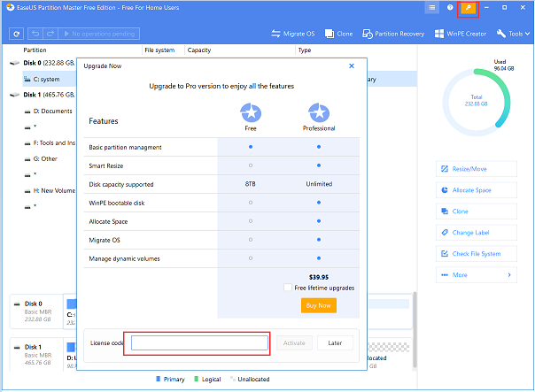Click the License code input field

coord(199,343)
